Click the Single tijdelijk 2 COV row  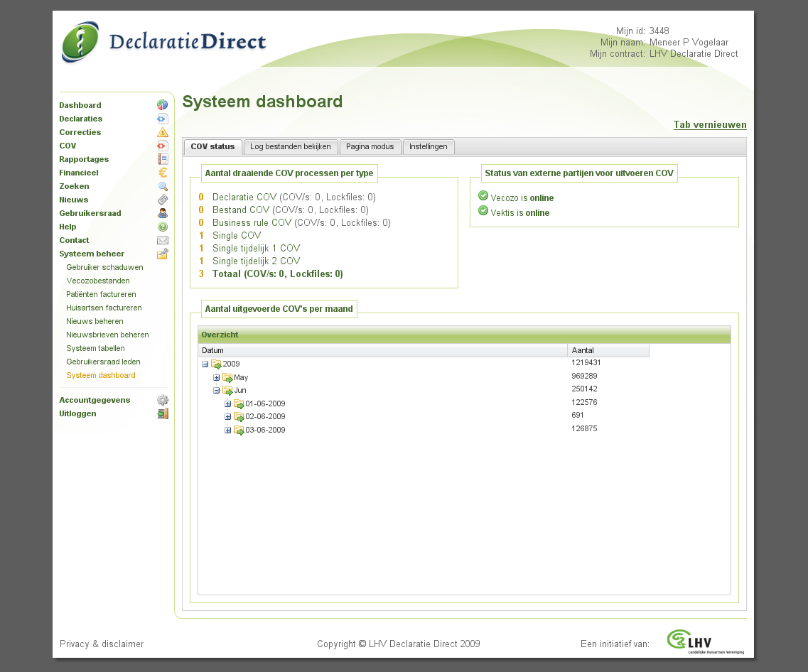pyautogui.click(x=249, y=261)
